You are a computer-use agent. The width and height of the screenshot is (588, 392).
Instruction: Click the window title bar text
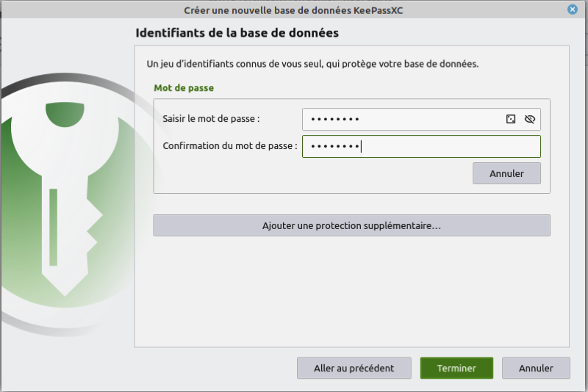pos(293,10)
